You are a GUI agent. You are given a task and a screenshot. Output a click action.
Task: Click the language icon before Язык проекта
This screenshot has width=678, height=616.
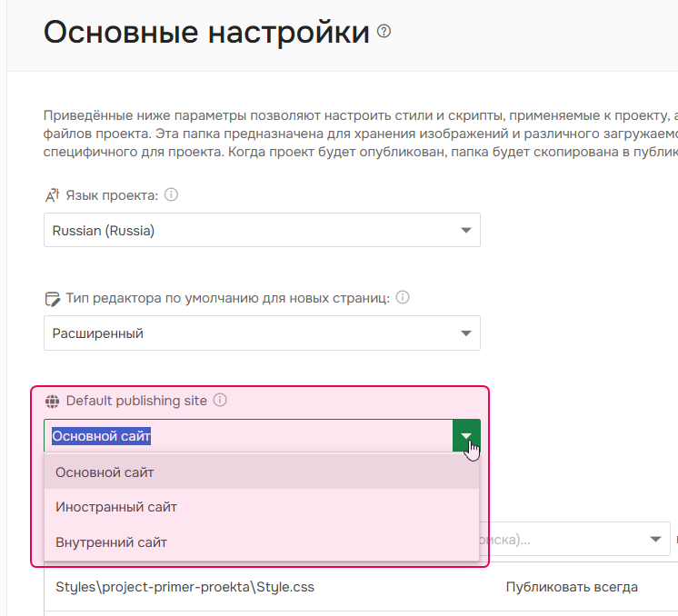coord(53,195)
